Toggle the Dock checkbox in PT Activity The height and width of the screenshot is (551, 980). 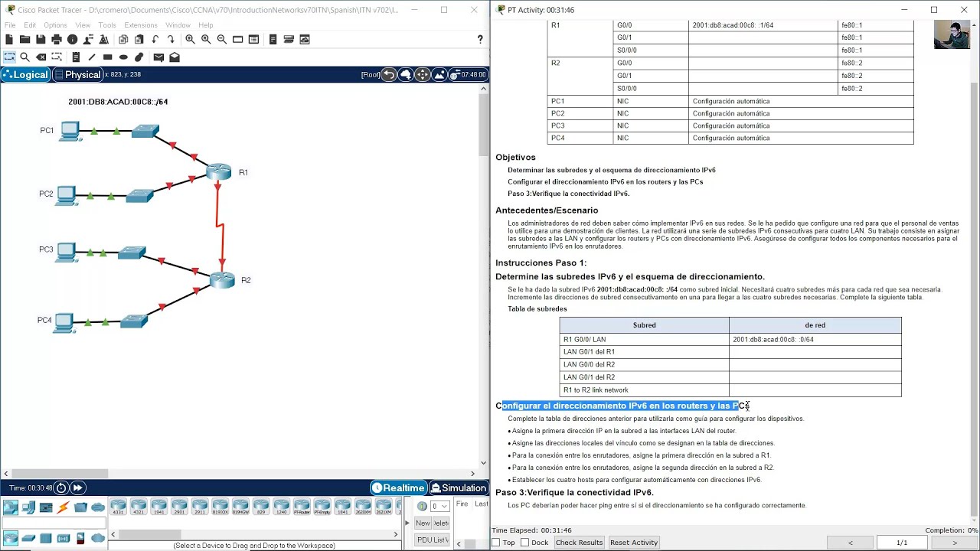(524, 543)
